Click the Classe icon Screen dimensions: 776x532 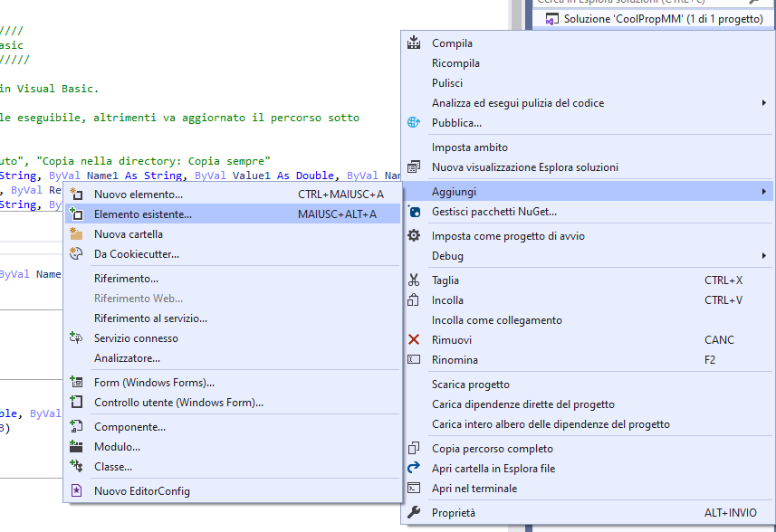click(76, 466)
